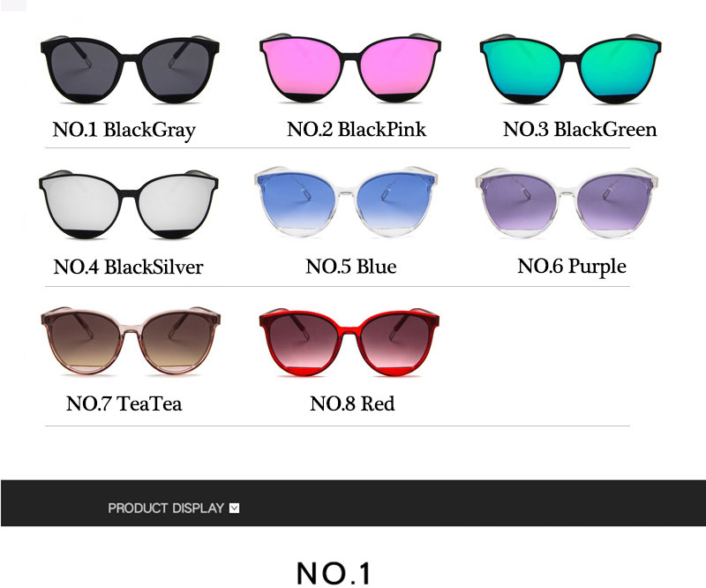Click the large NO.1 heading
Image resolution: width=706 pixels, height=588 pixels.
coord(334,574)
